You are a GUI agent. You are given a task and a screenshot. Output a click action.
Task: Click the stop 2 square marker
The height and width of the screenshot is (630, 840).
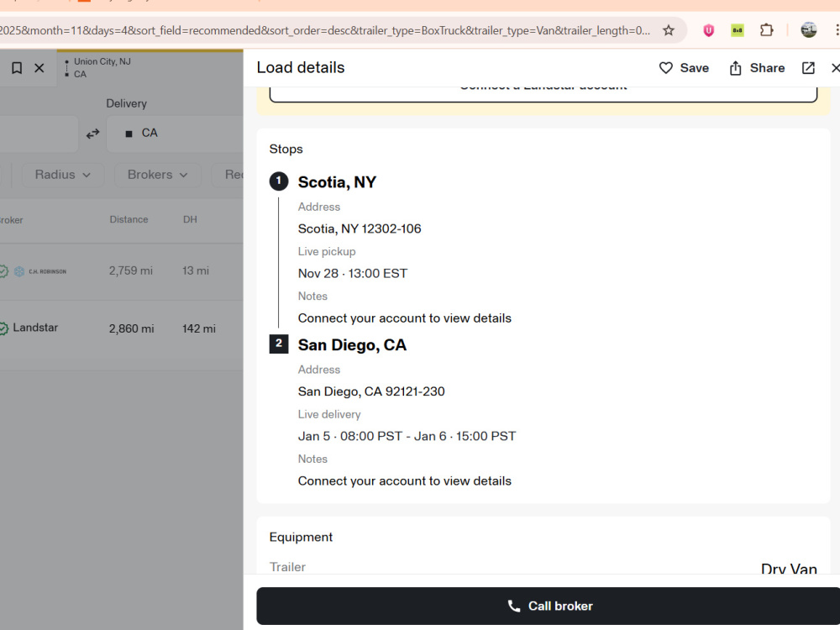tap(279, 344)
